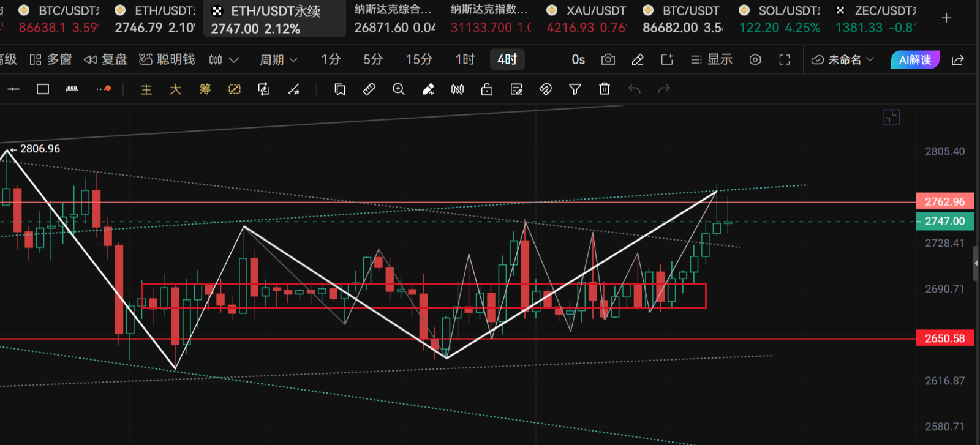Open the bookmark drawings icon
Image resolution: width=980 pixels, height=445 pixels.
pos(340,89)
